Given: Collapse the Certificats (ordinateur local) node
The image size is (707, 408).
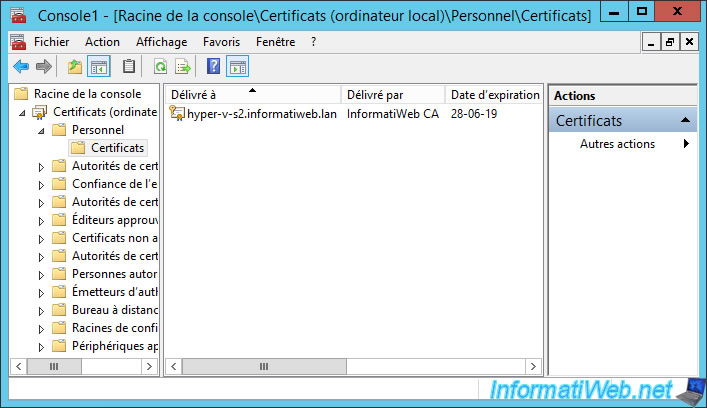Looking at the screenshot, I should coord(22,113).
